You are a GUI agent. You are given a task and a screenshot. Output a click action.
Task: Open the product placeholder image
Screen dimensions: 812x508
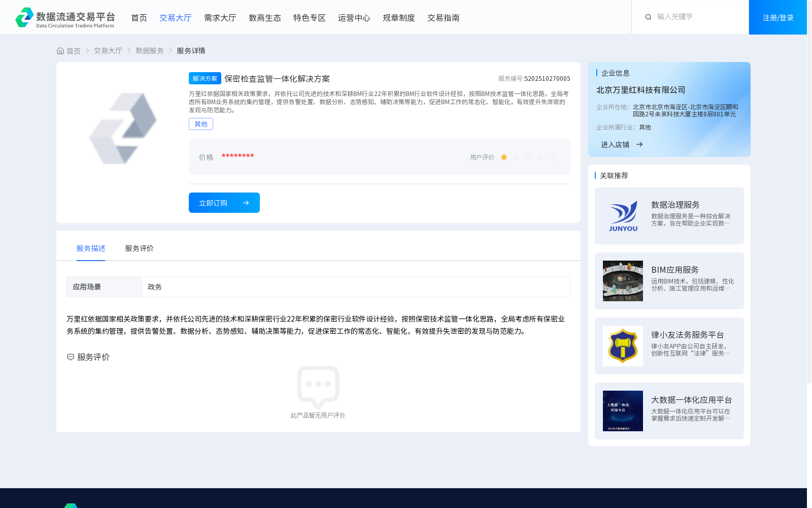[123, 129]
